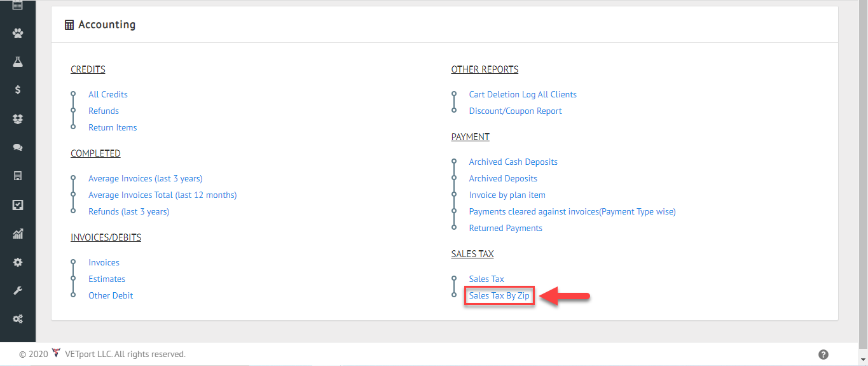
Task: Open the single gear settings sidebar icon
Action: (18, 262)
